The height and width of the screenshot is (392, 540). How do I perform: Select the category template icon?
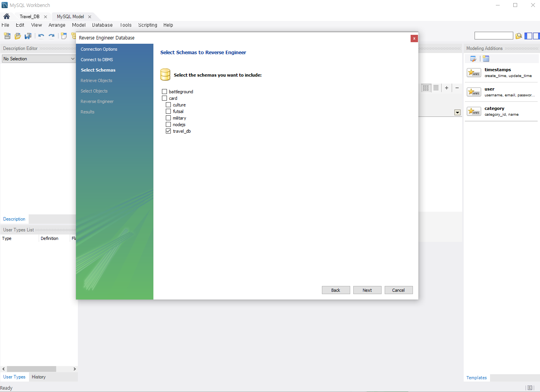[474, 111]
